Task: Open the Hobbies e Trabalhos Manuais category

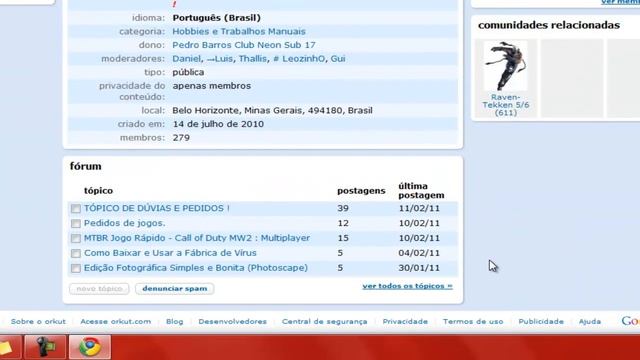Action: (x=239, y=31)
